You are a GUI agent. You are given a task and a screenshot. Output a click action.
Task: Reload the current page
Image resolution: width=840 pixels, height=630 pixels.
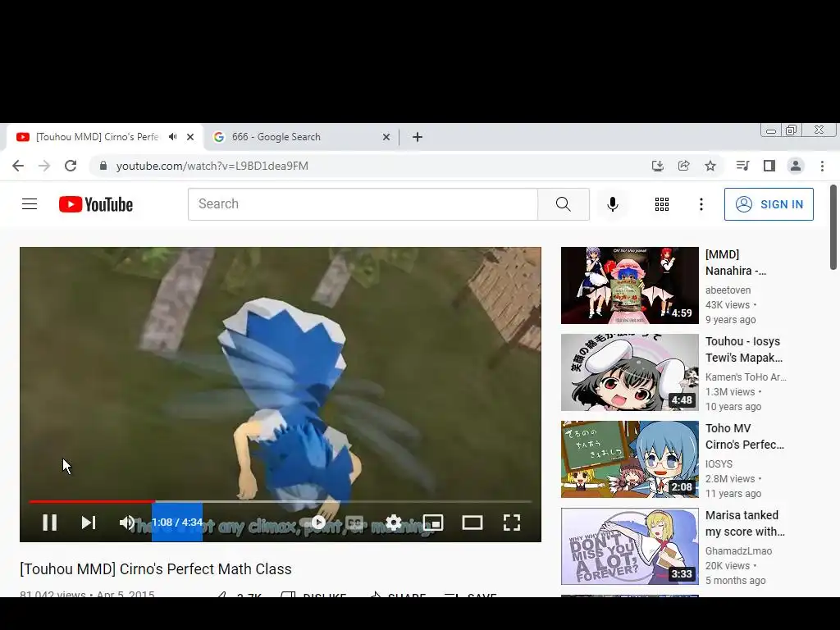pyautogui.click(x=71, y=166)
